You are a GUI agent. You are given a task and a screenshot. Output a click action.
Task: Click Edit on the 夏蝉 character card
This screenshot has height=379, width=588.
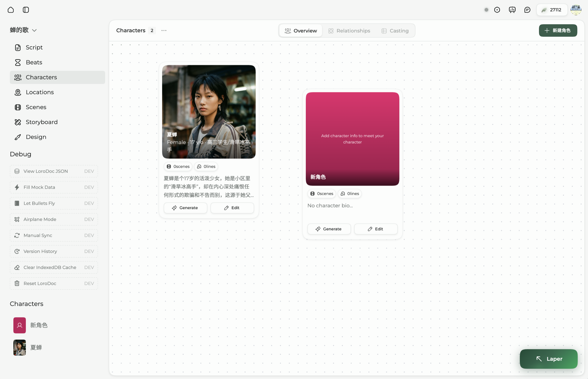point(232,208)
